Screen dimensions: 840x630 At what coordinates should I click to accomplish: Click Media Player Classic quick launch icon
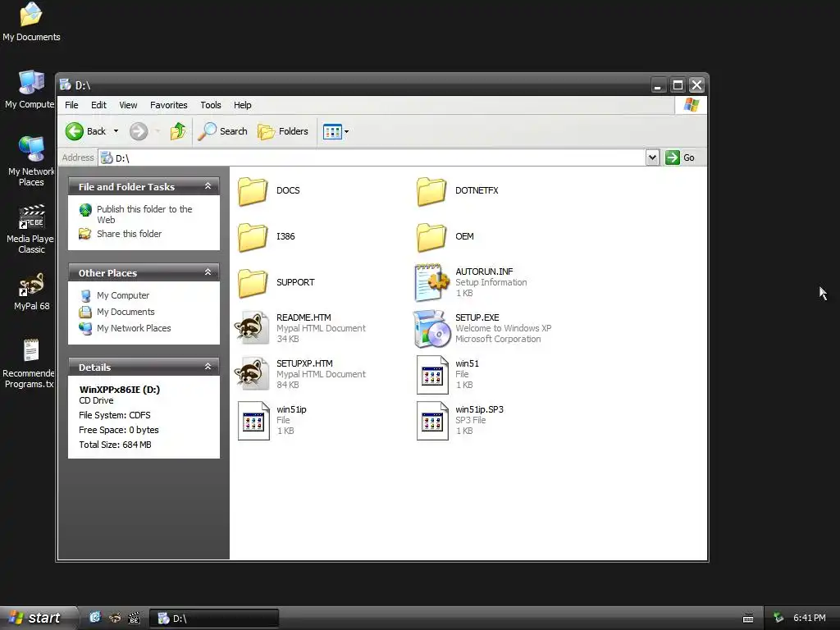(134, 619)
